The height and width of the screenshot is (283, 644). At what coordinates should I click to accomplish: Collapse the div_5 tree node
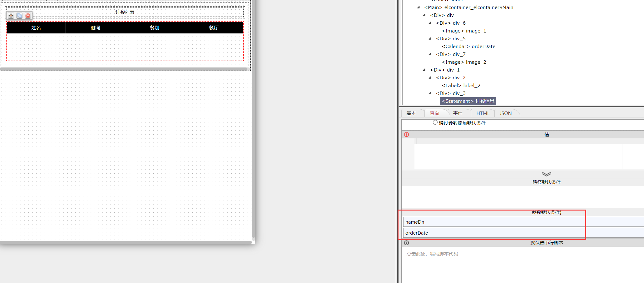tap(430, 38)
